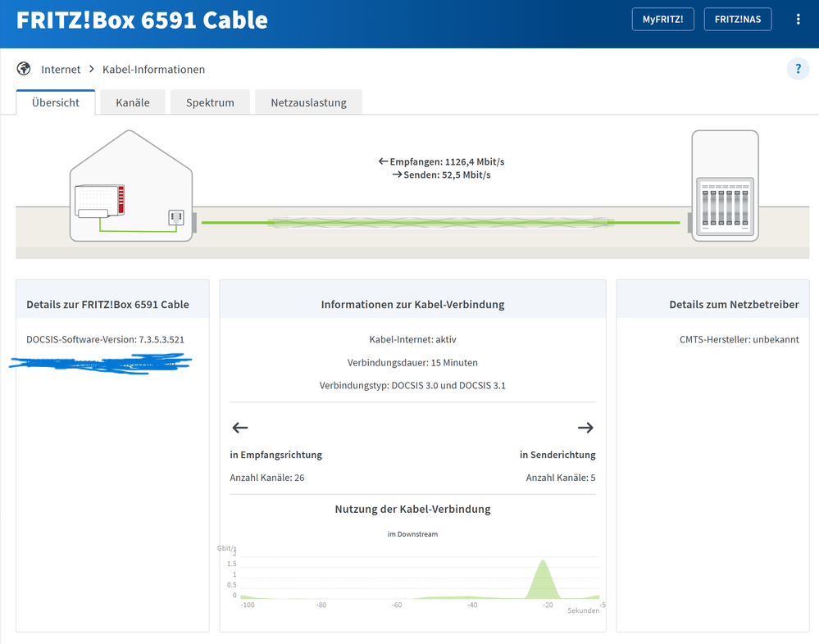Image resolution: width=819 pixels, height=644 pixels.
Task: Click Verbindungstyp DOCSIS 3.0 und 3.1
Action: (x=412, y=385)
